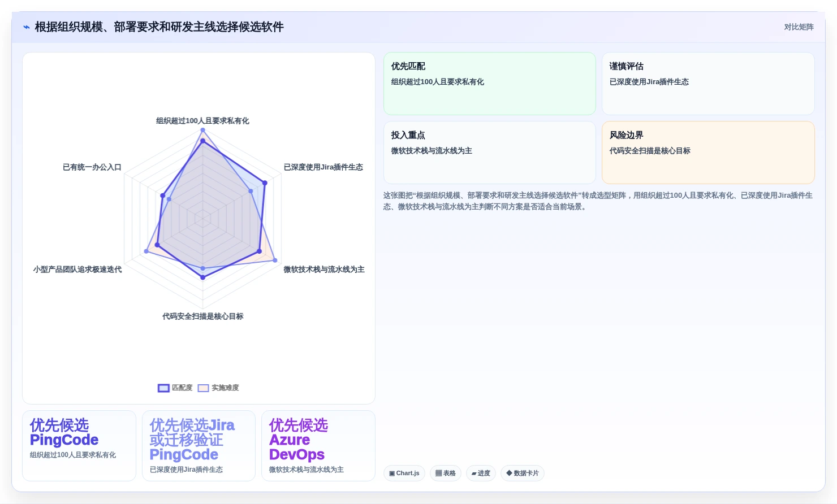Click the 对比矩阵 label in the header
Viewport: 837px width, 504px height.
pyautogui.click(x=799, y=27)
